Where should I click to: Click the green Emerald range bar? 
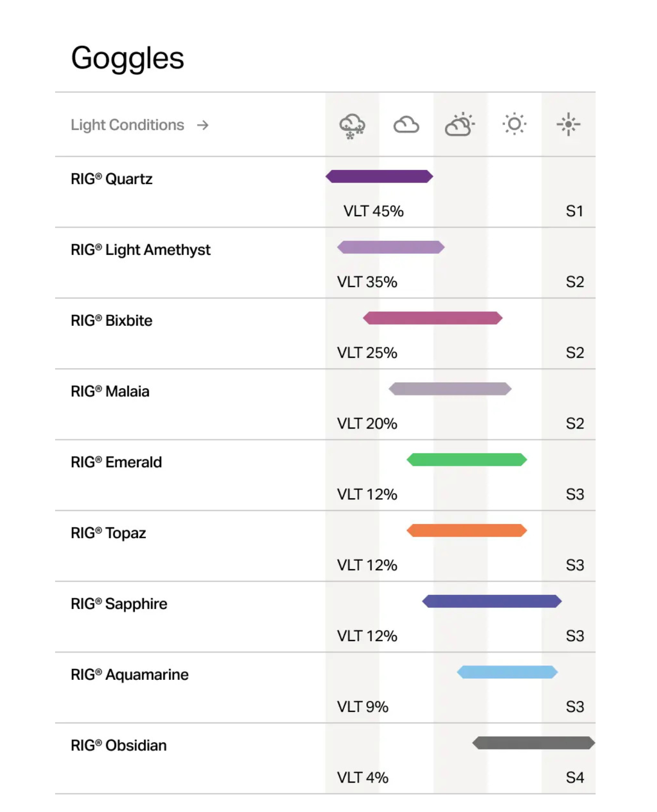[467, 460]
